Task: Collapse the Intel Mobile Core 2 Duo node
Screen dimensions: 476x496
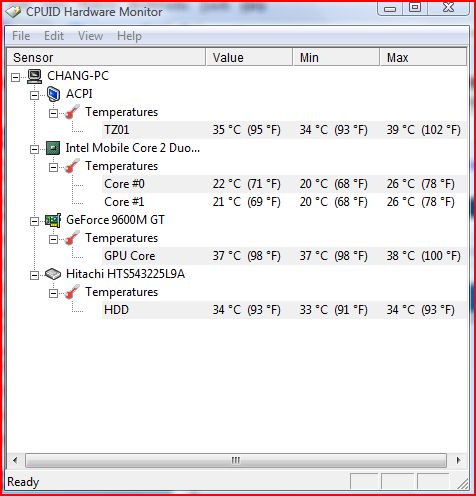Action: (34, 149)
